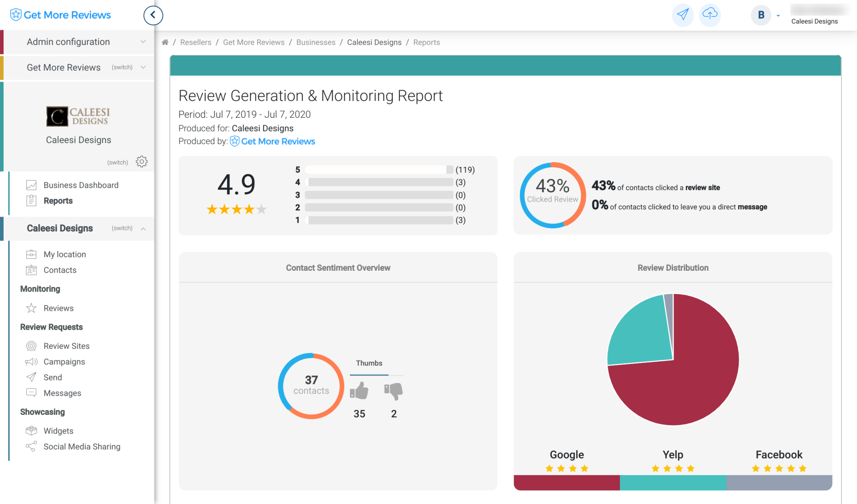Image resolution: width=857 pixels, height=504 pixels.
Task: Collapse the Admin configuration section
Action: (x=143, y=41)
